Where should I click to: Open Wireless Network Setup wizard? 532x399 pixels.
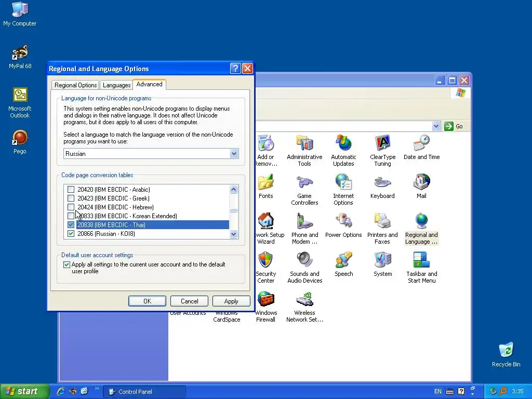304,307
